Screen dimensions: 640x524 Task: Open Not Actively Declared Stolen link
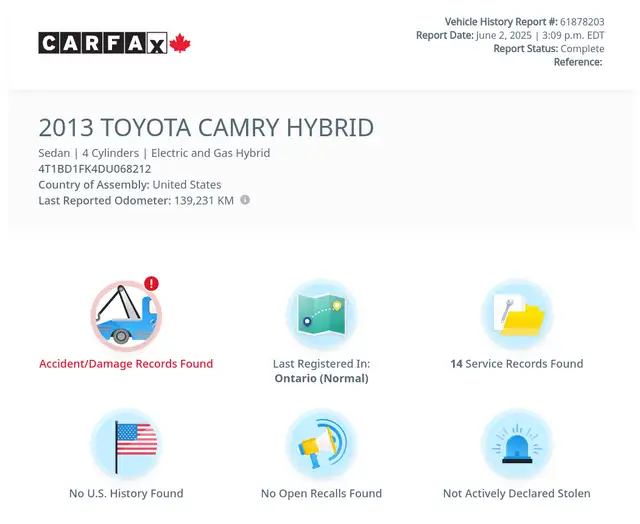tap(517, 493)
